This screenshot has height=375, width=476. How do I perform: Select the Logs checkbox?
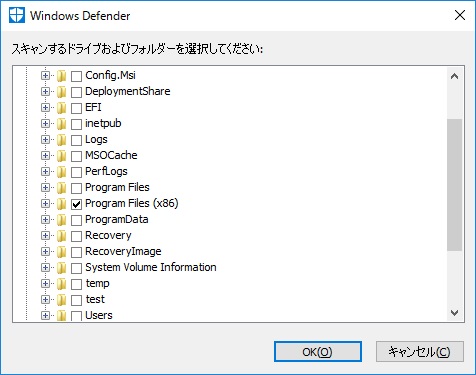[x=76, y=140]
